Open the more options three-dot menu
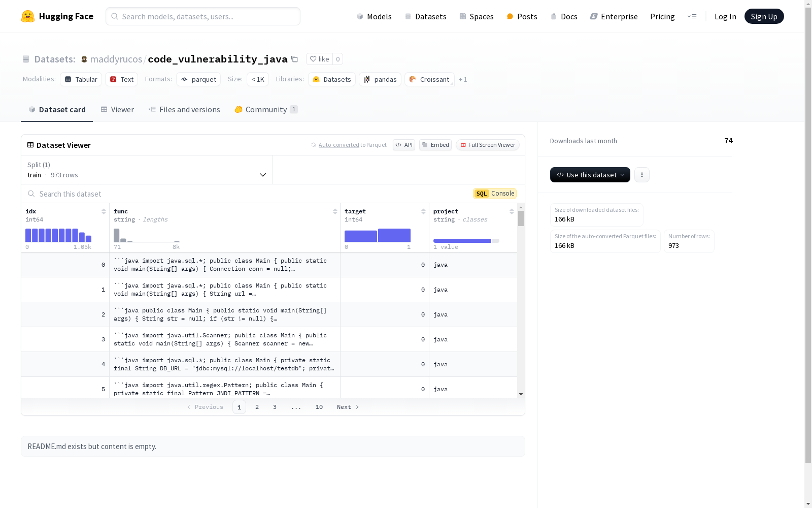The width and height of the screenshot is (812, 508). [642, 175]
